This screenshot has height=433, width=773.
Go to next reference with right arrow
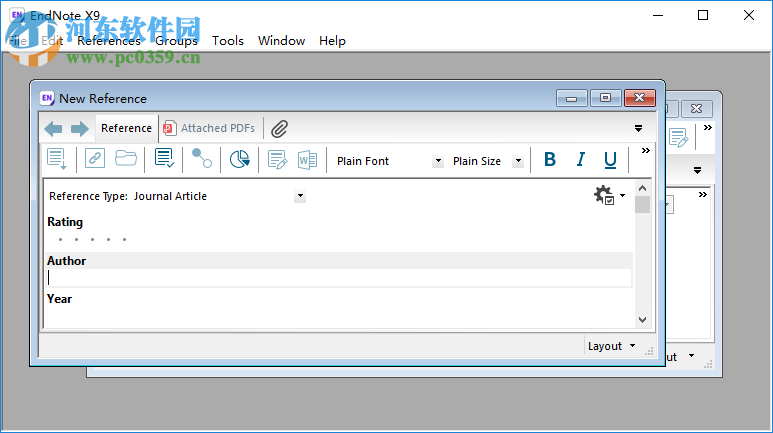point(79,129)
